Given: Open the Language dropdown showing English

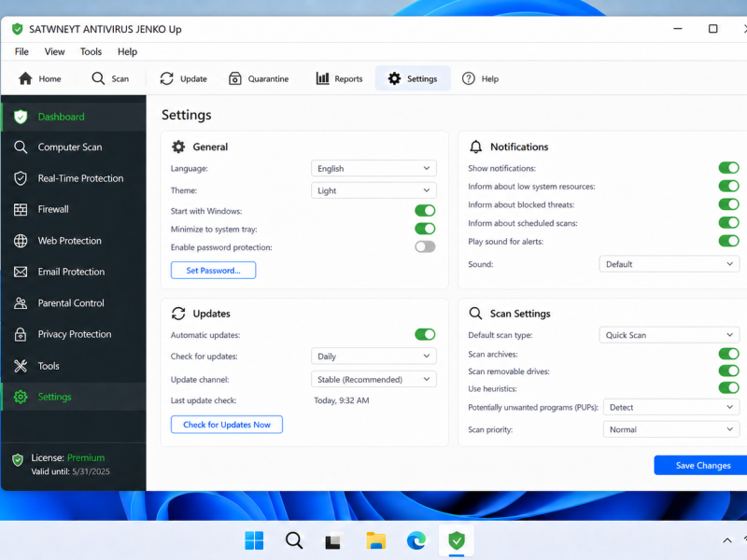Looking at the screenshot, I should 373,169.
